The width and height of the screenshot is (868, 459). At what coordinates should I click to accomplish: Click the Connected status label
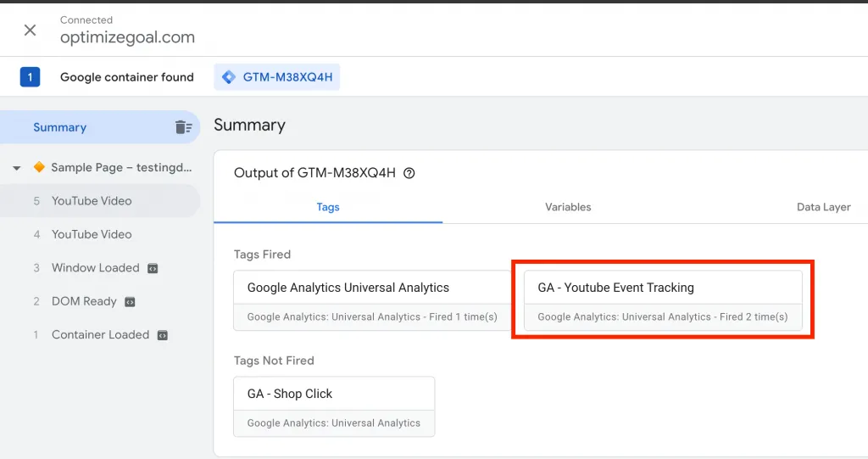tap(86, 20)
